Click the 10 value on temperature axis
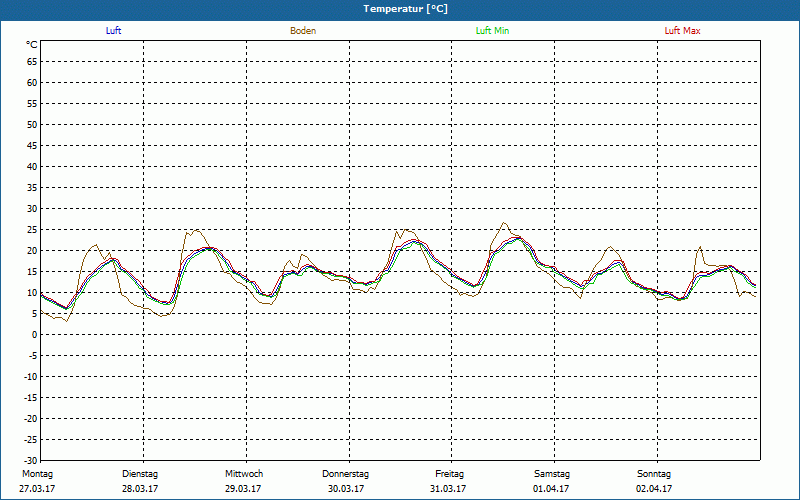 (32, 293)
